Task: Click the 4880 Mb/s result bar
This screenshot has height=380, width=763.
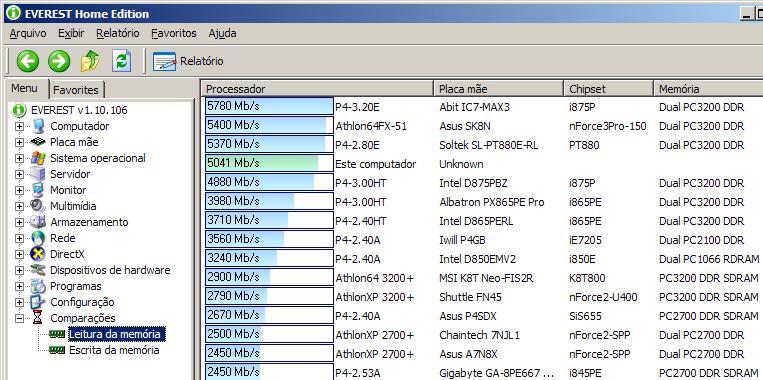Action: (x=269, y=182)
